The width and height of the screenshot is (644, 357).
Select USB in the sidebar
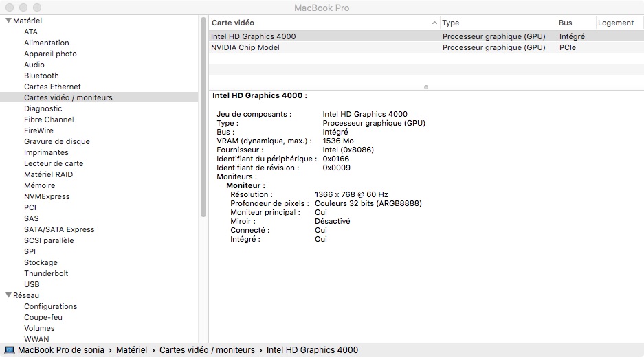pos(32,284)
